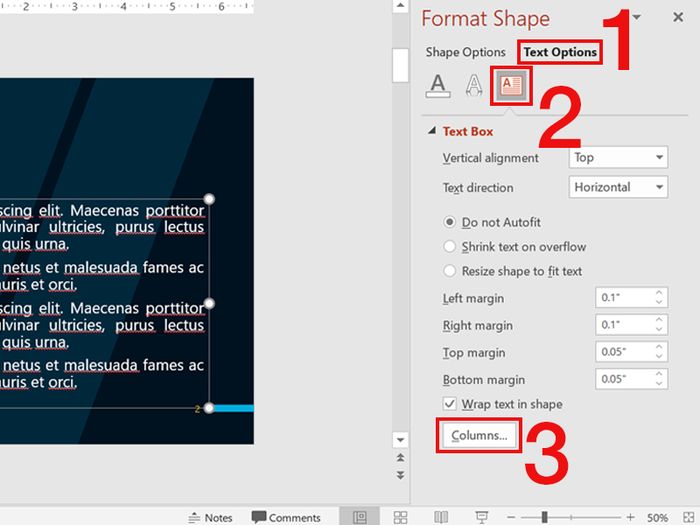700x525 pixels.
Task: Open Reading View from status bar
Action: [x=441, y=517]
